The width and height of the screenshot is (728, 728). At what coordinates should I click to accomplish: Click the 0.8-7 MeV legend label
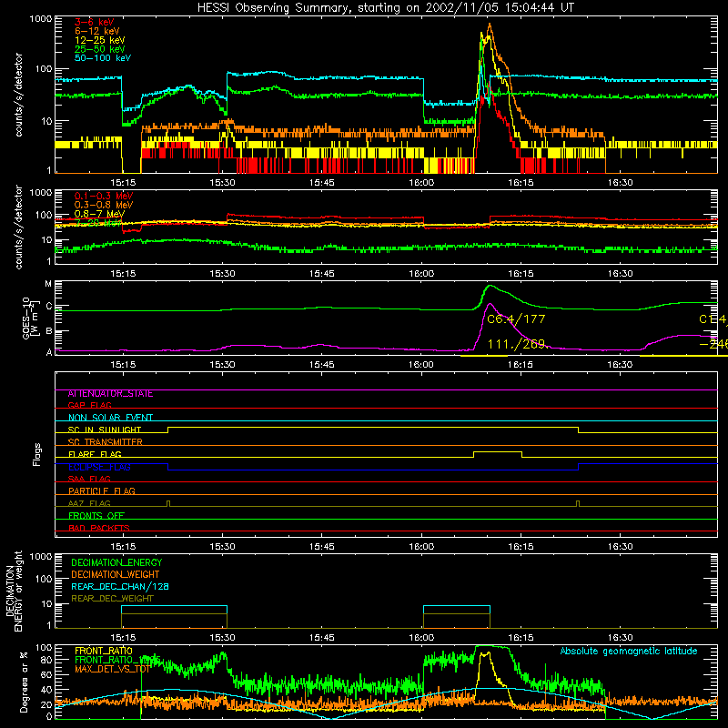[99, 214]
